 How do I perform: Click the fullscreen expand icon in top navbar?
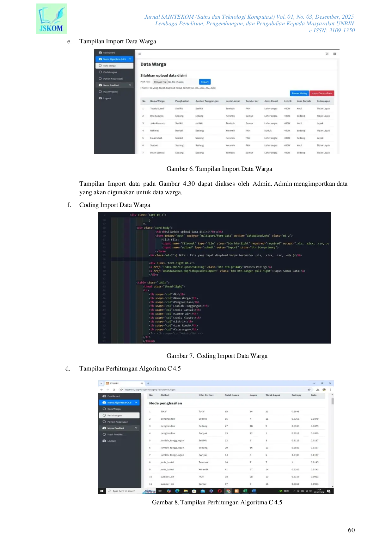327,54
